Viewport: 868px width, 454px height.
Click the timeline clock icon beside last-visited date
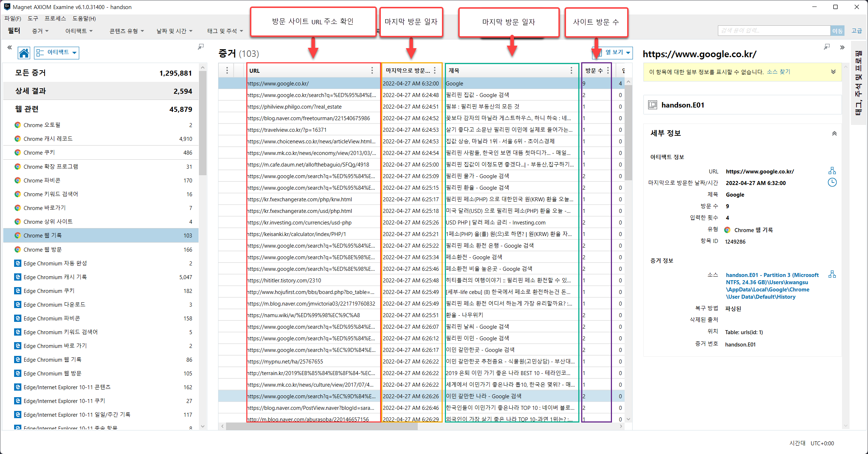pyautogui.click(x=832, y=182)
